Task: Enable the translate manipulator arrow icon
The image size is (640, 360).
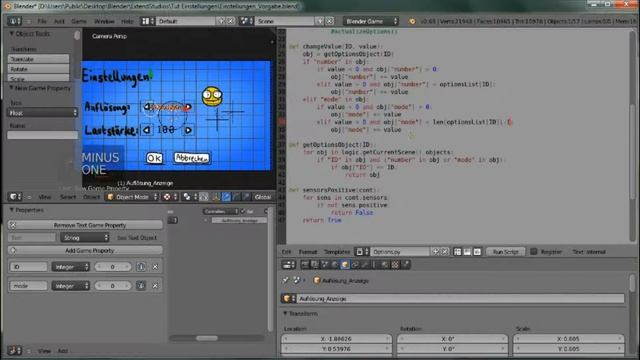Action: 226,197
